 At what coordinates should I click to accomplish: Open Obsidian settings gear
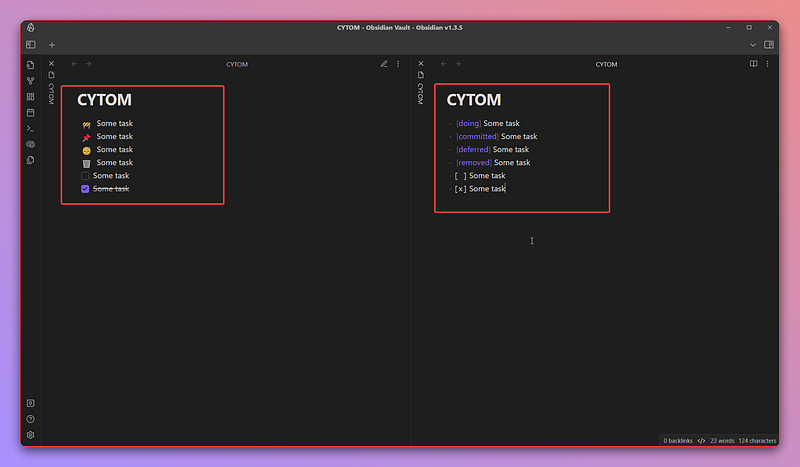(x=31, y=435)
